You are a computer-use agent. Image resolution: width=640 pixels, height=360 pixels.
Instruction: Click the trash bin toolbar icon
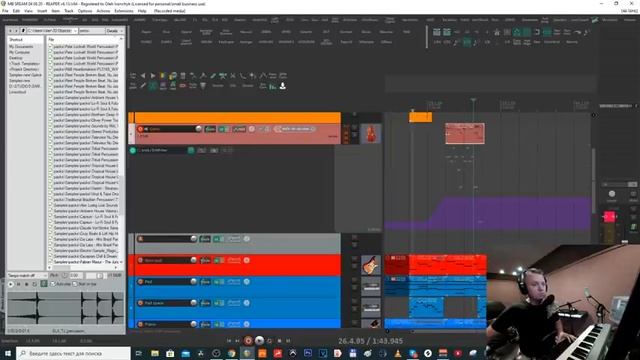point(183,76)
